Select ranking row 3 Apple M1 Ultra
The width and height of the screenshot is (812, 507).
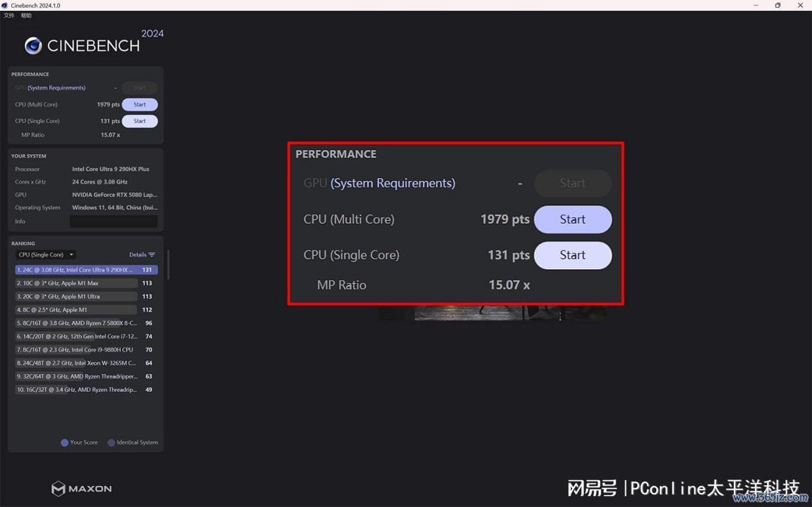pos(86,297)
